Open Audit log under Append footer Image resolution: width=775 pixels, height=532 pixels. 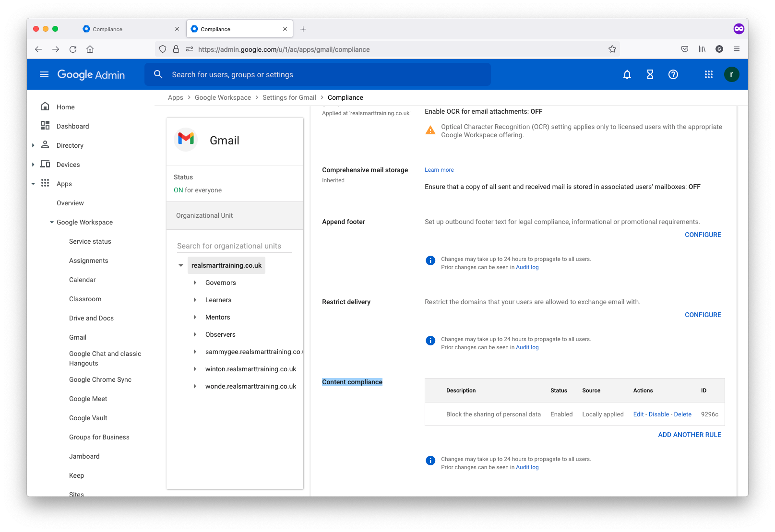527,267
